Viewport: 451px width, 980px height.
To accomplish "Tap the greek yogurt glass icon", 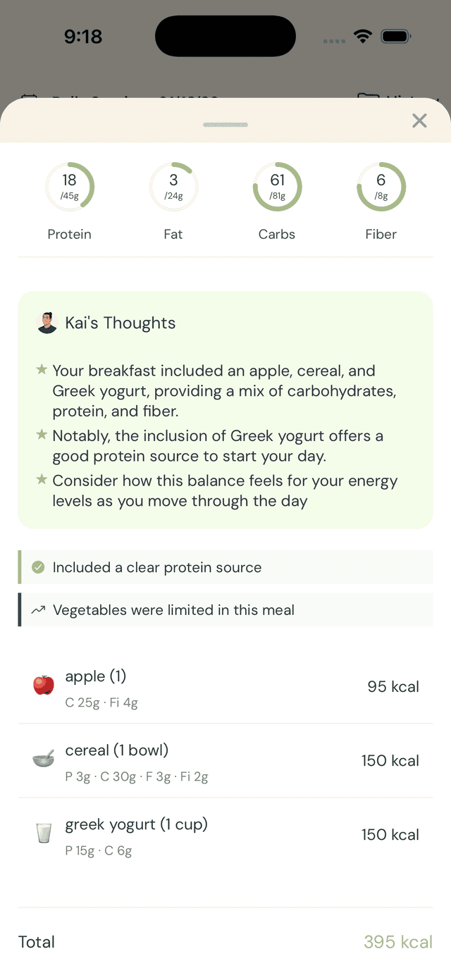I will tap(43, 833).
